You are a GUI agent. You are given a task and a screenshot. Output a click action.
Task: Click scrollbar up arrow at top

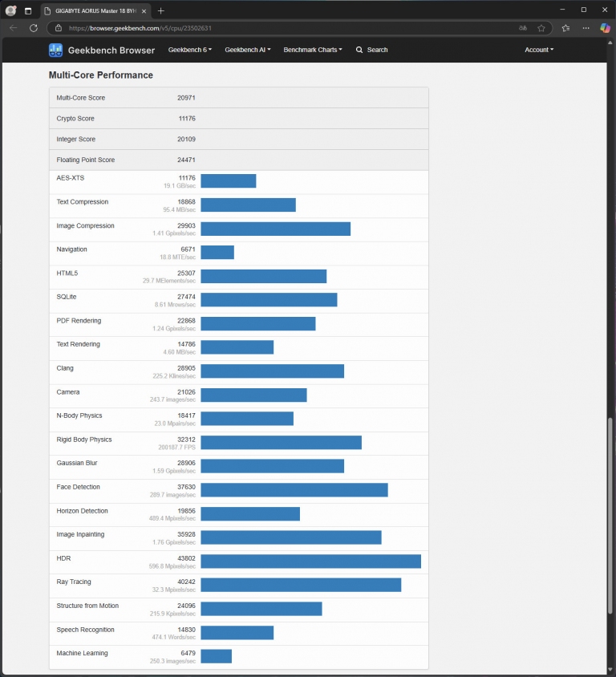click(610, 43)
